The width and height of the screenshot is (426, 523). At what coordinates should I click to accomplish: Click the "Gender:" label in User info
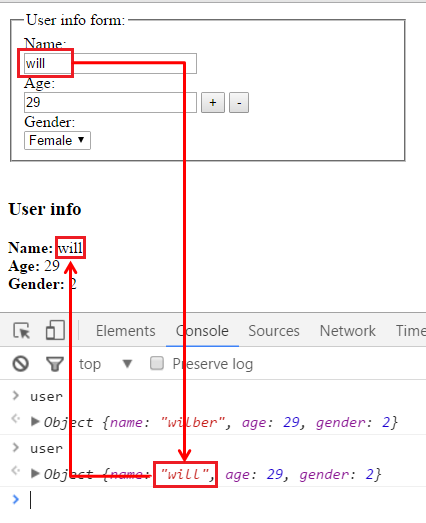coord(36,284)
